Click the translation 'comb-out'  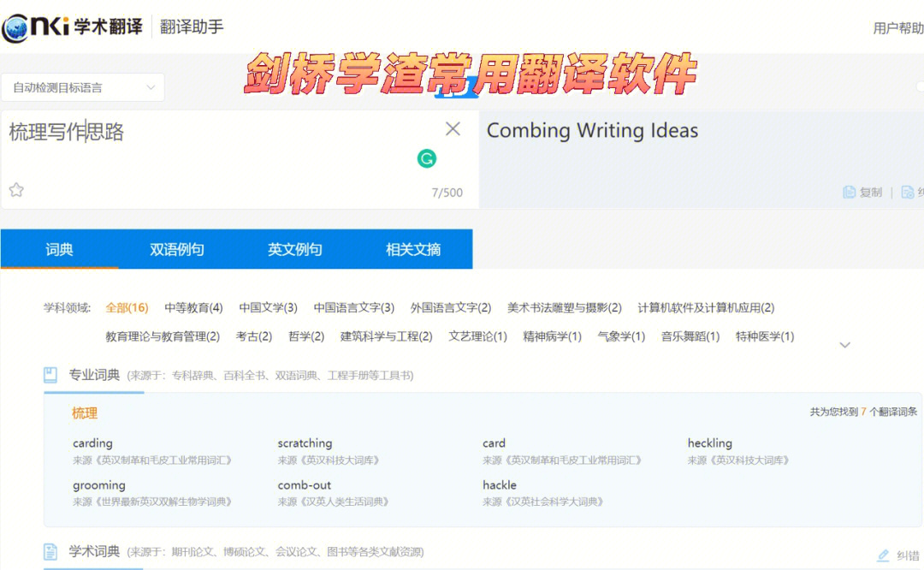pyautogui.click(x=304, y=485)
